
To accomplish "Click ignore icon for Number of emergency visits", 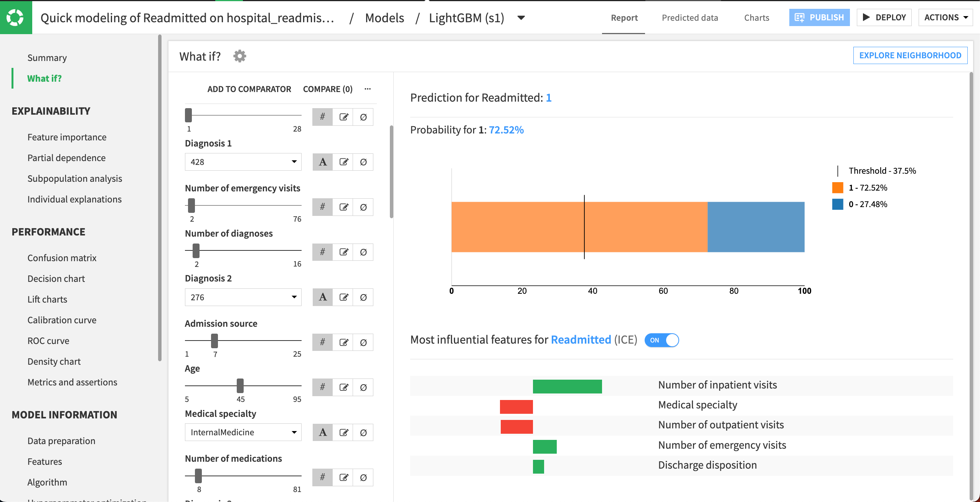I will pyautogui.click(x=363, y=207).
